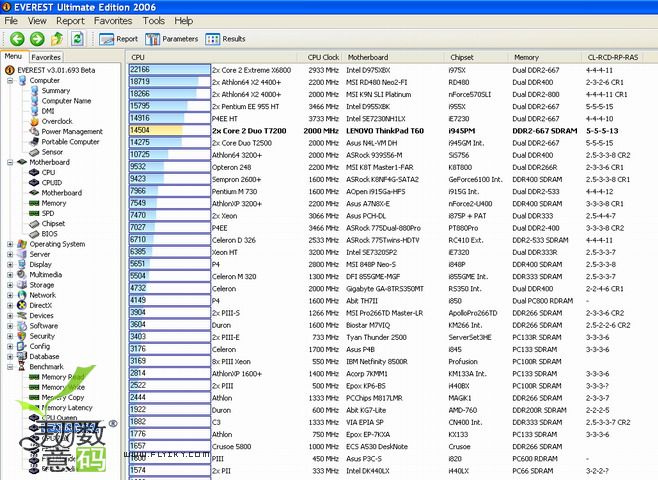Select the Sensor item icon
Viewport: 658px width, 480px height.
click(34, 152)
